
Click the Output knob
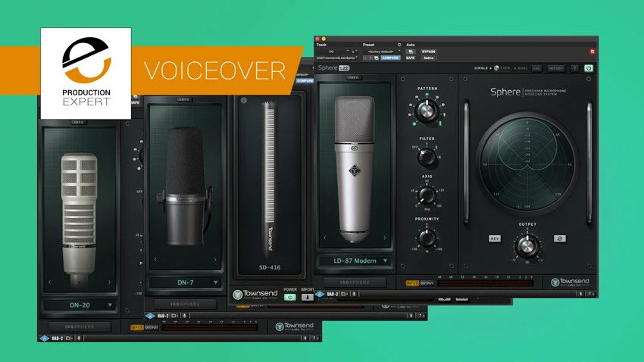click(x=527, y=246)
